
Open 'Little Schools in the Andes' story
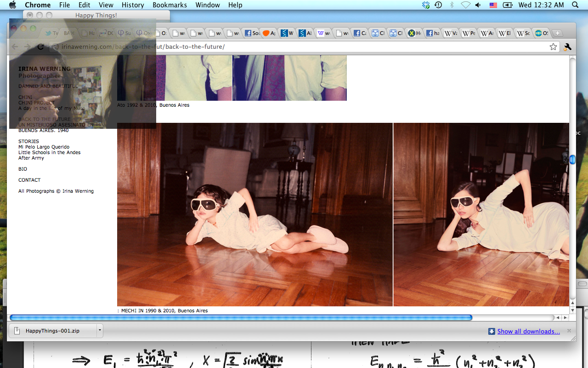49,152
